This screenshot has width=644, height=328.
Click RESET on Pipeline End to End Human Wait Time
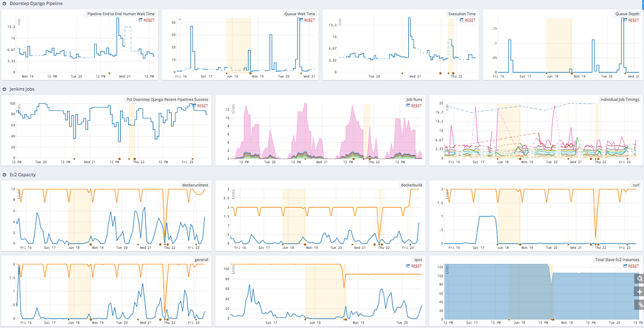(x=149, y=20)
